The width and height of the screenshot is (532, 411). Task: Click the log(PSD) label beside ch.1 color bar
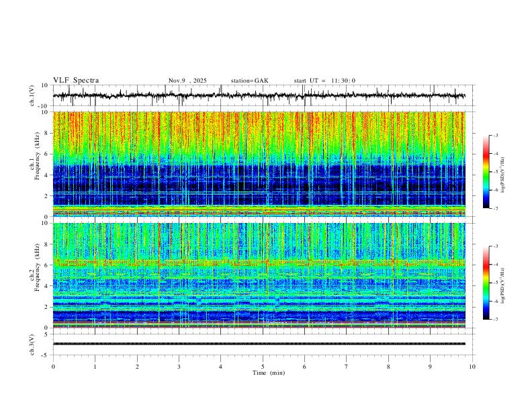(x=503, y=175)
